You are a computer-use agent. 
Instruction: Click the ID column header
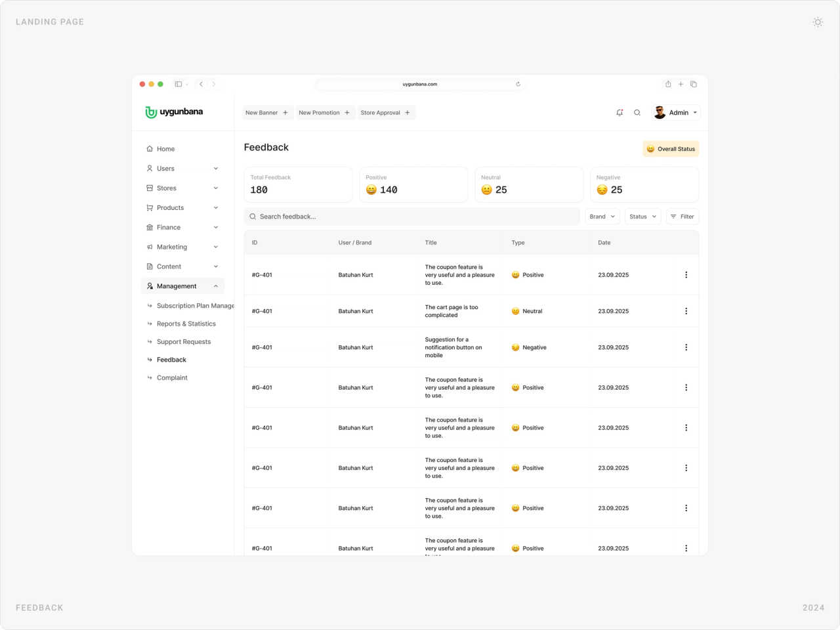255,243
